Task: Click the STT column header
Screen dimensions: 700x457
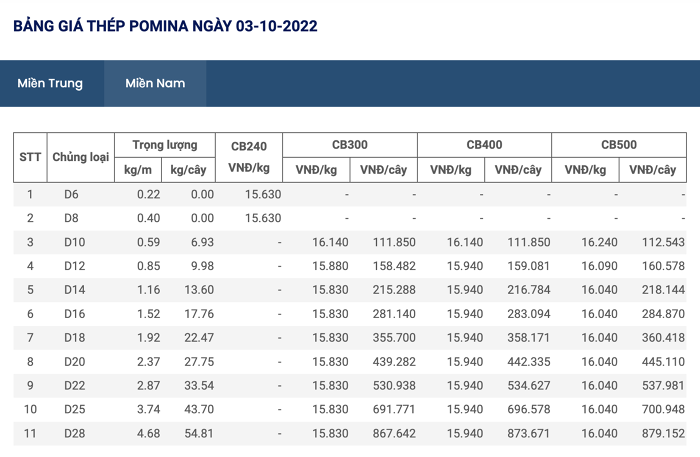Action: pyautogui.click(x=30, y=157)
